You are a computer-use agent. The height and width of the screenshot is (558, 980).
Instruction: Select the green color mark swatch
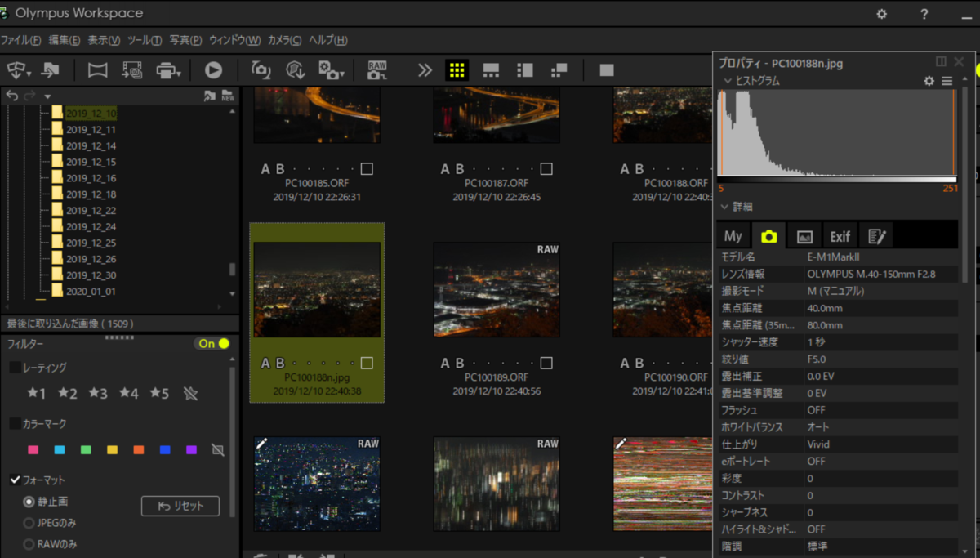86,450
